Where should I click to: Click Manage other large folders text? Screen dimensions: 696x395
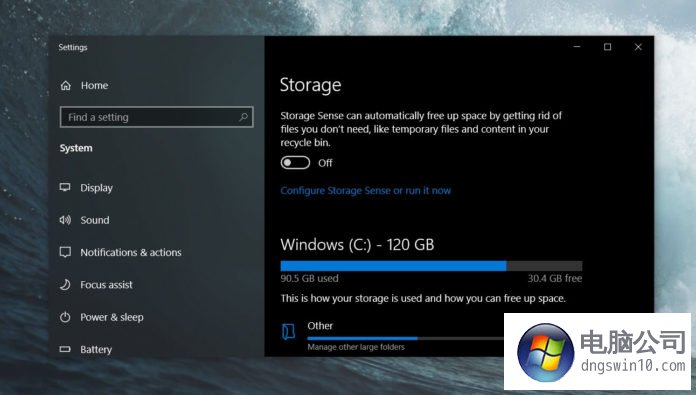tap(356, 347)
